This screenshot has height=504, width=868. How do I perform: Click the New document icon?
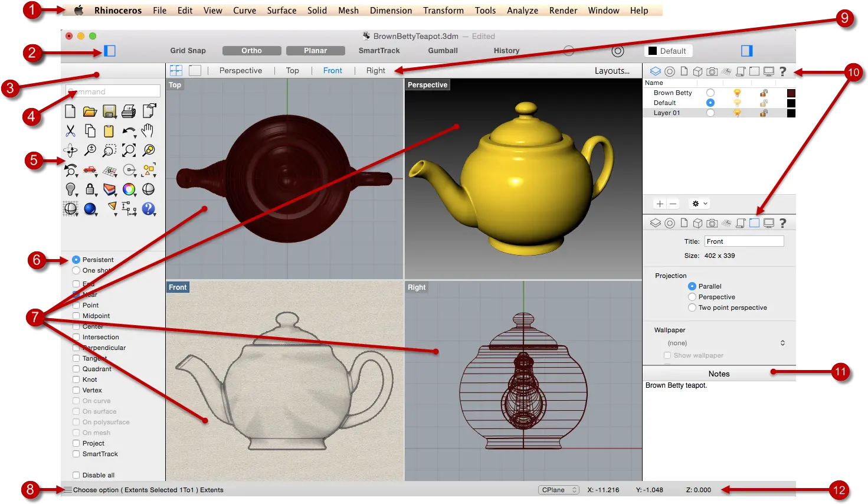pyautogui.click(x=70, y=111)
